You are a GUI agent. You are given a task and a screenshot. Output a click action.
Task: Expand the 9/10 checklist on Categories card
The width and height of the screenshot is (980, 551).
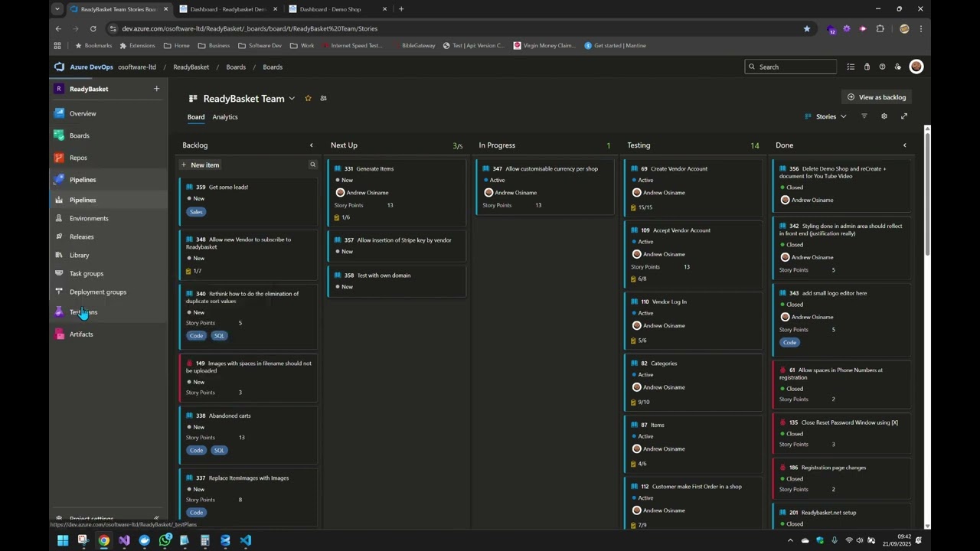coord(640,402)
